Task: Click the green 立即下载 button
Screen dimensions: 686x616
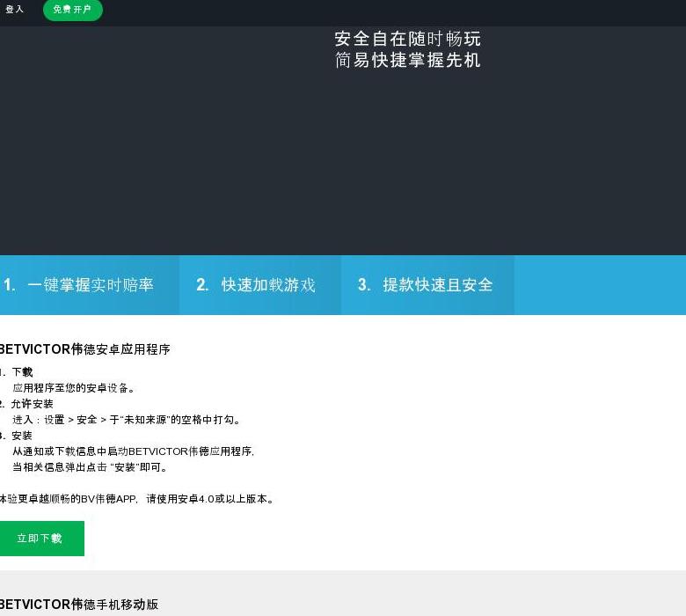Action: 41,538
